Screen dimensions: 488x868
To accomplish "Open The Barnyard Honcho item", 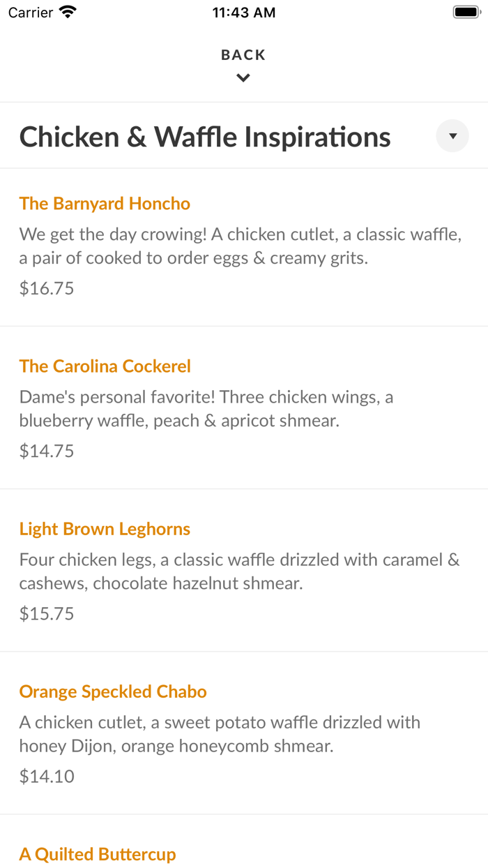I will tap(105, 203).
